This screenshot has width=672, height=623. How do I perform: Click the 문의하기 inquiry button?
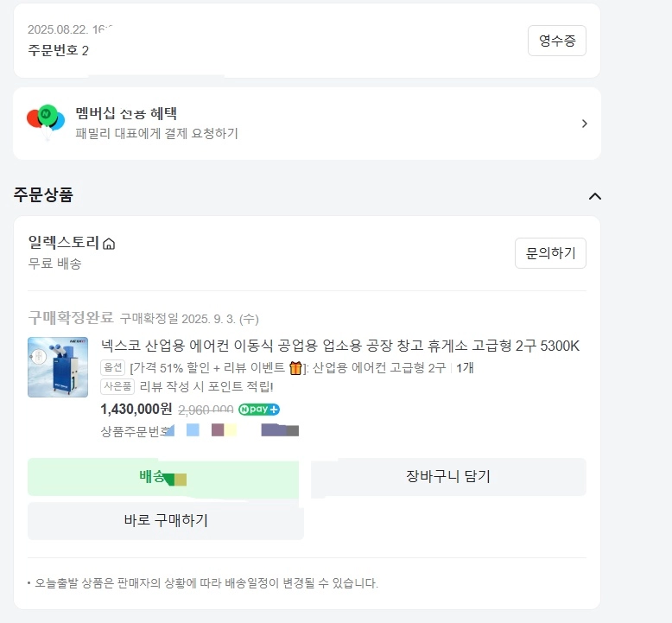point(550,253)
